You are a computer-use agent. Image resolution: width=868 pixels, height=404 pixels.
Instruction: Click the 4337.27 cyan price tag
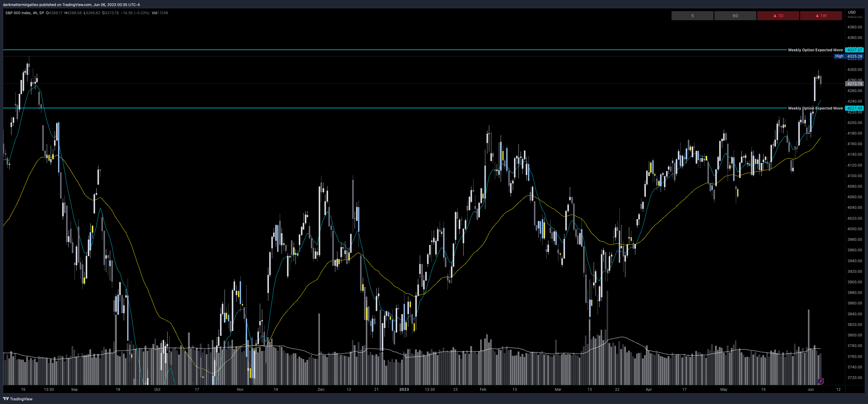click(x=854, y=50)
